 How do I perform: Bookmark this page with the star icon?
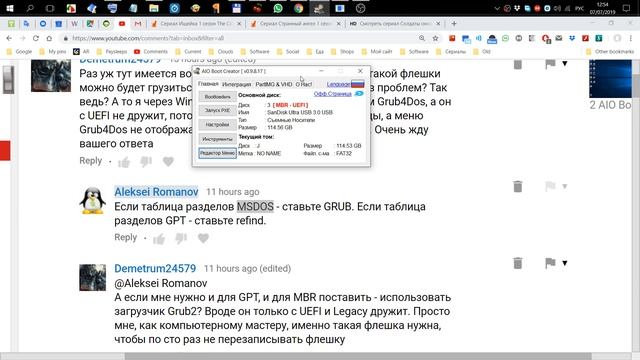coord(436,38)
